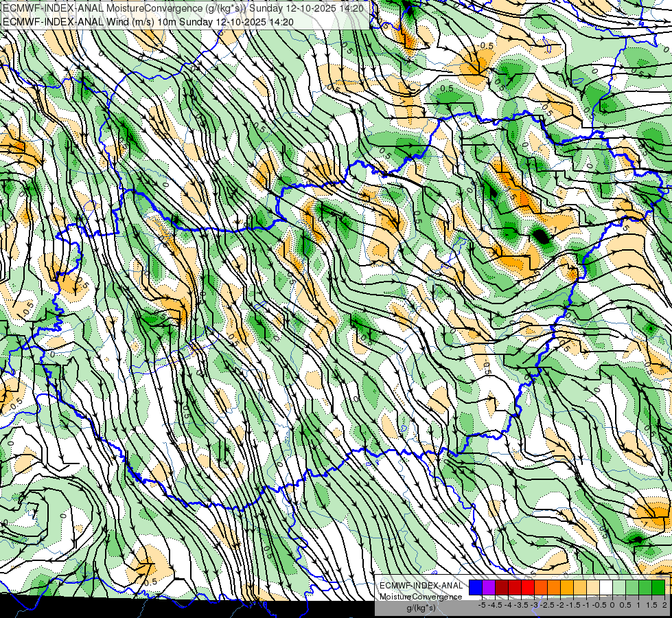Click the -1 tick label on the legend
672x618 pixels.
pyautogui.click(x=586, y=605)
